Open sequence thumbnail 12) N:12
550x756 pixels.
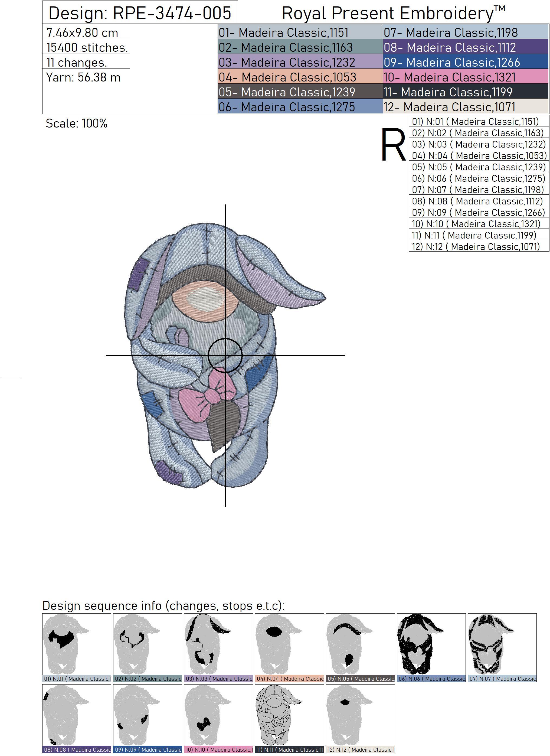[x=361, y=718]
